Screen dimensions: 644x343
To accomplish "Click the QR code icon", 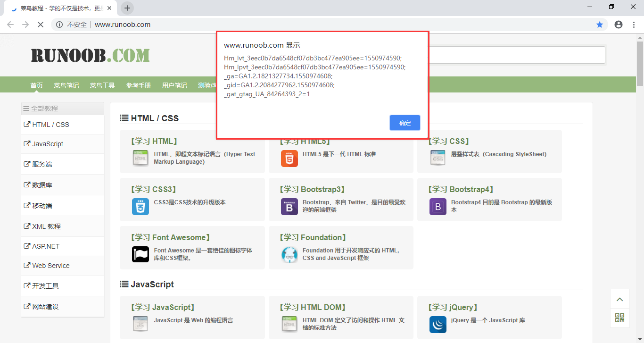I will click(620, 318).
